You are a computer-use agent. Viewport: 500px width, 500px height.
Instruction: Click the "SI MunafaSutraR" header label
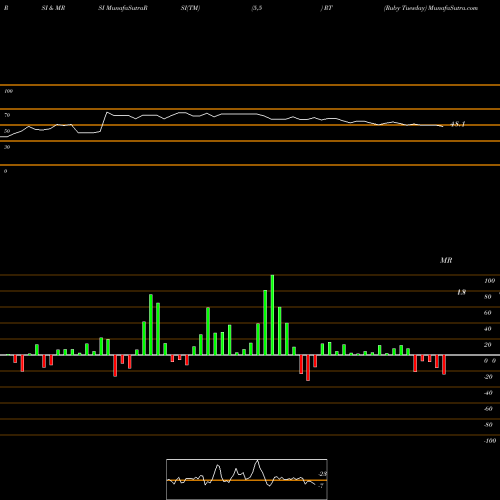(x=123, y=8)
